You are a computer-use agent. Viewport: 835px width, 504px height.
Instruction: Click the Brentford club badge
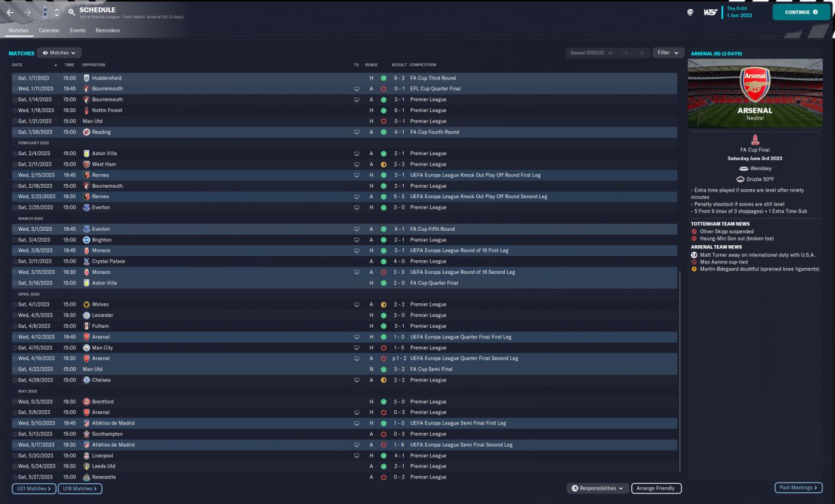coord(86,402)
